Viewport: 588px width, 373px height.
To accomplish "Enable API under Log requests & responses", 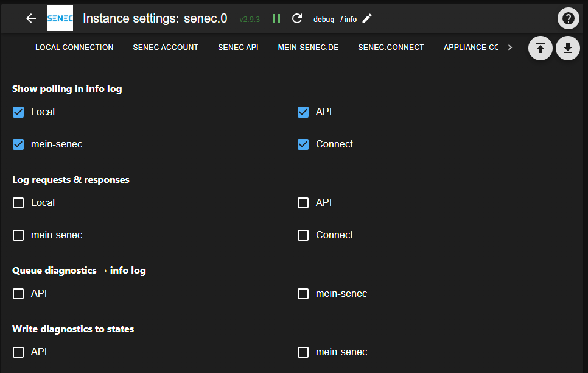I will (303, 203).
